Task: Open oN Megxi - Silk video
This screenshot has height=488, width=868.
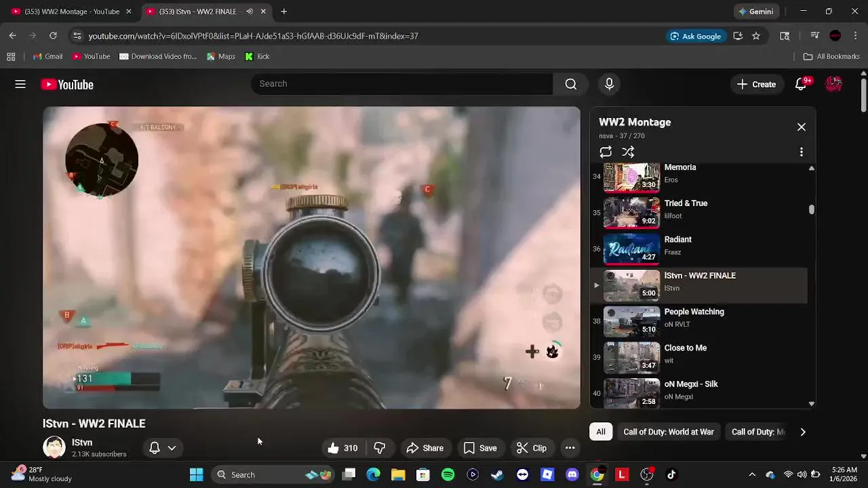Action: coord(698,392)
